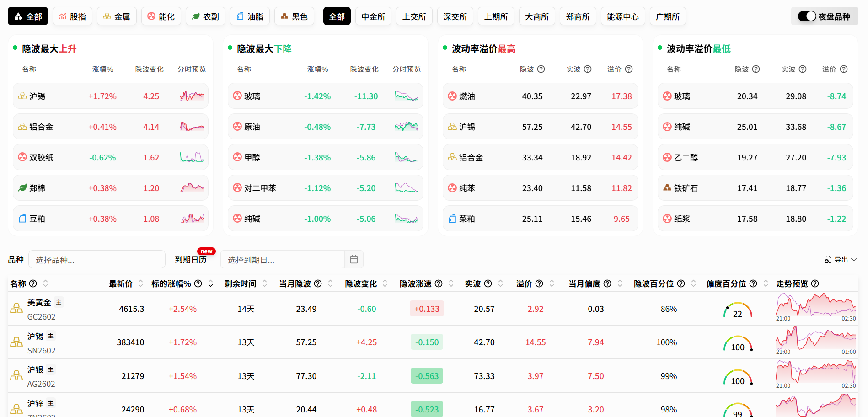Open 燃油 row in 波动率溢价最高 panel
Viewport: 868px width, 417px height.
(541, 96)
